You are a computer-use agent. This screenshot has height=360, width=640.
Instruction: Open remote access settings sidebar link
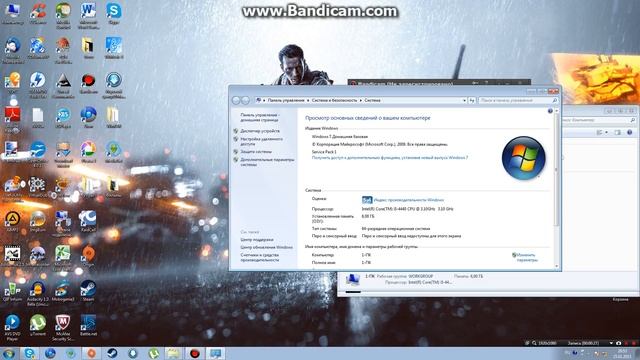[x=262, y=141]
